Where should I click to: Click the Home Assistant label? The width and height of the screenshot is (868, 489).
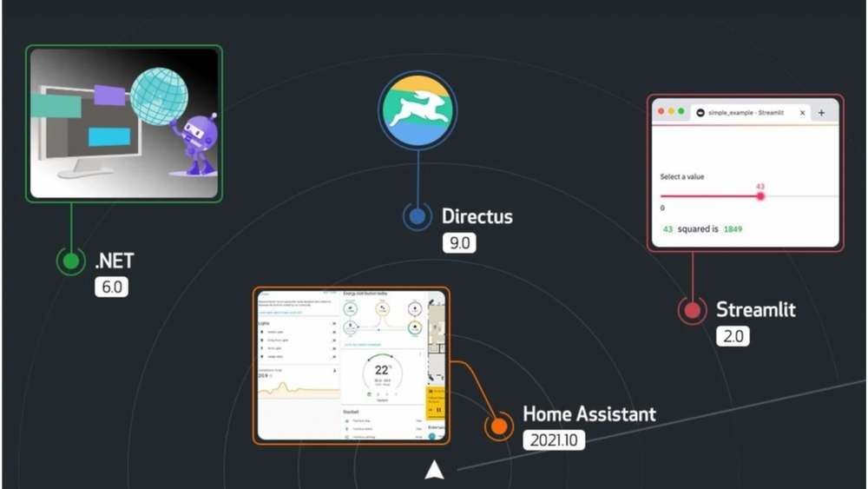[589, 414]
